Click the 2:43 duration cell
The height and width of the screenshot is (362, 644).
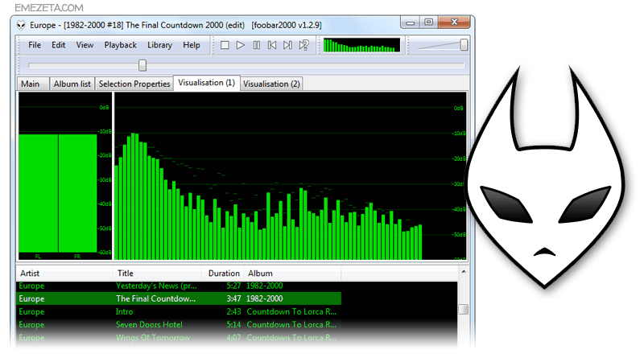(x=233, y=312)
